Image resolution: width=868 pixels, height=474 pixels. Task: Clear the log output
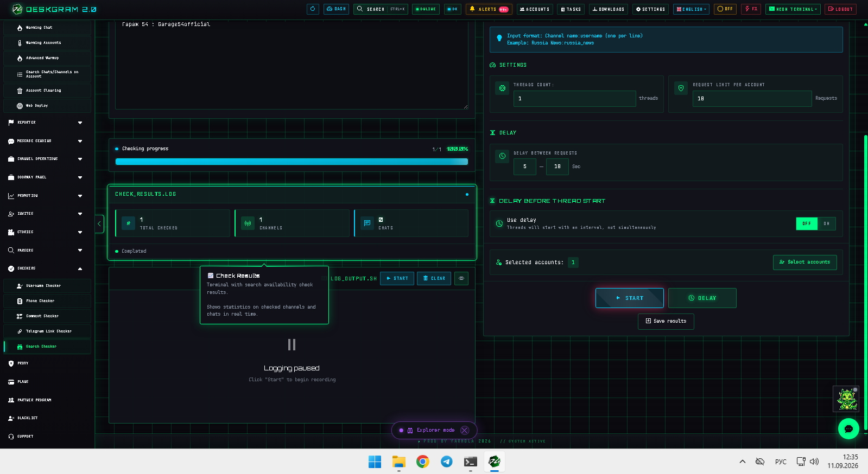pyautogui.click(x=434, y=279)
